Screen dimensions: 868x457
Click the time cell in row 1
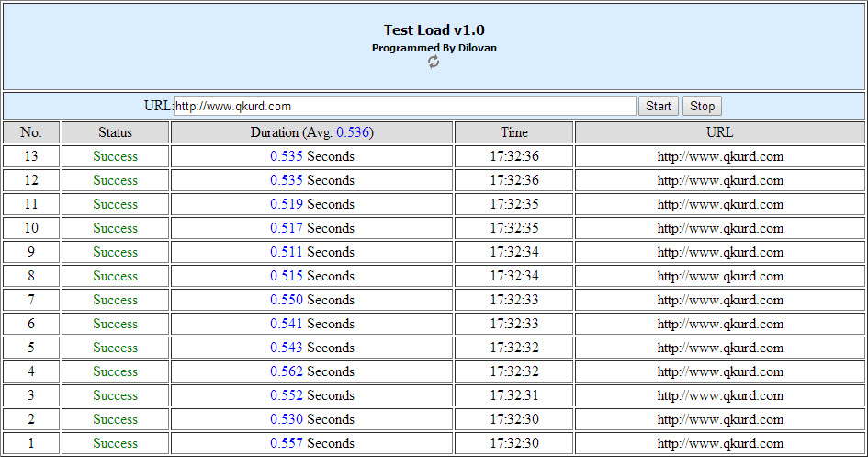click(513, 442)
